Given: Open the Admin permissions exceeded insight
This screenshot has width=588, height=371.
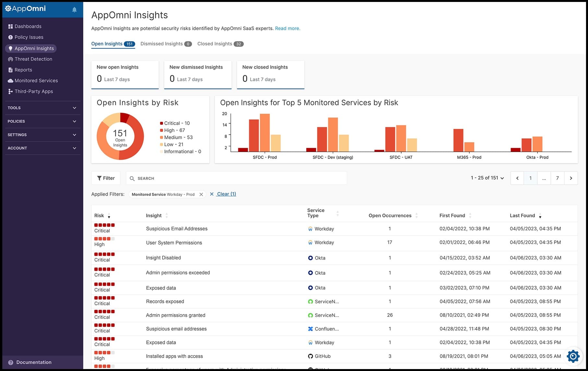Looking at the screenshot, I should coord(178,272).
